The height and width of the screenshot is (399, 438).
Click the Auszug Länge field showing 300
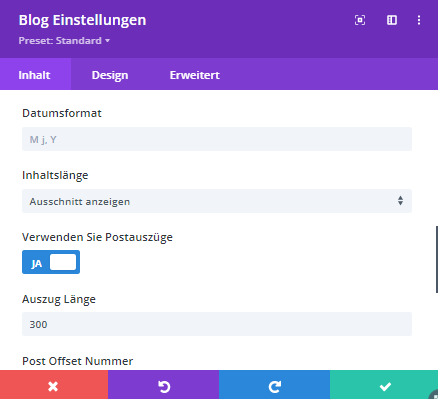click(217, 324)
